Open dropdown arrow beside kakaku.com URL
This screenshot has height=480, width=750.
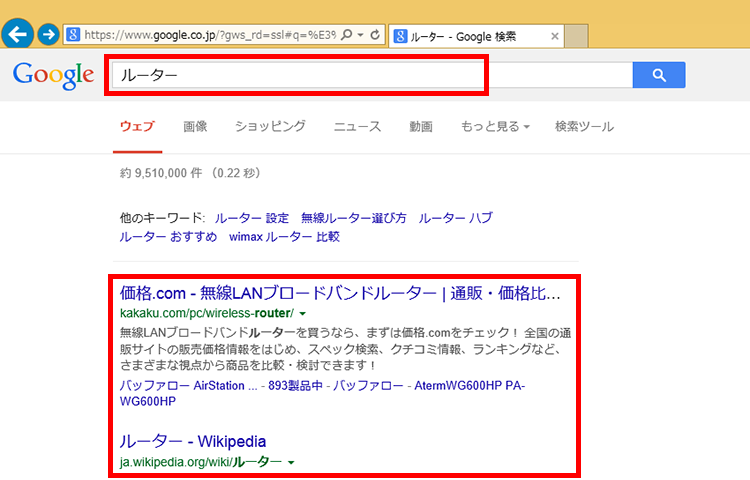click(x=302, y=314)
